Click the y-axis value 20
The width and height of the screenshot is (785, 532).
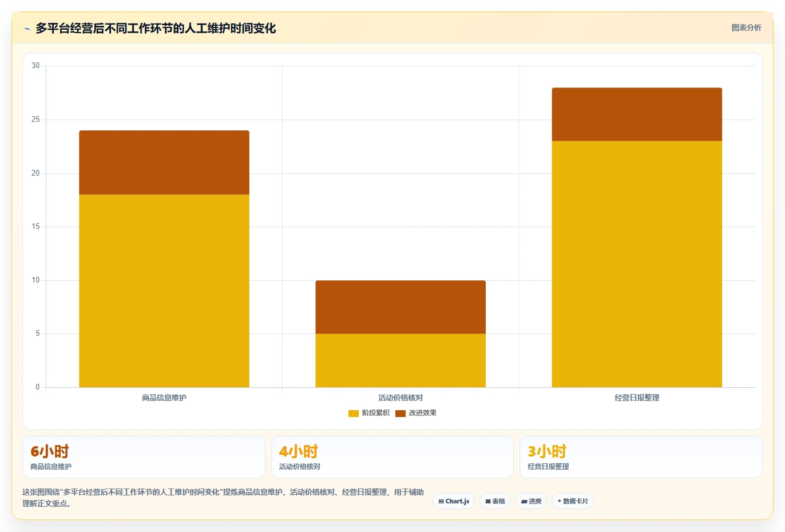[x=35, y=173]
